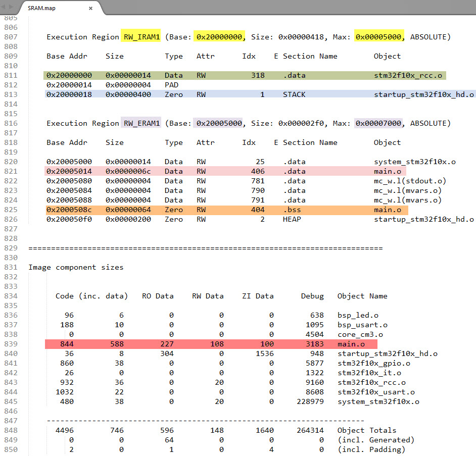Click total debug value 264314
The image size is (476, 456).
click(310, 431)
